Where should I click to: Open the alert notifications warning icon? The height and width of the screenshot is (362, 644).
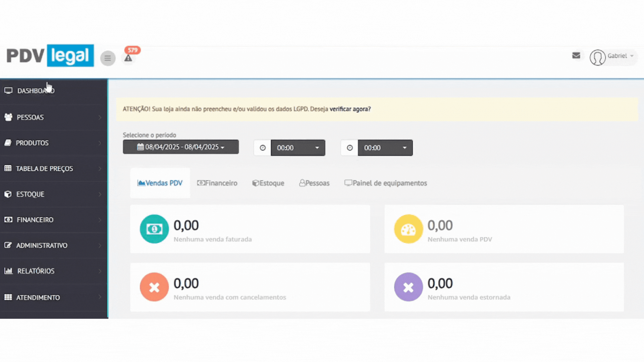click(x=128, y=58)
